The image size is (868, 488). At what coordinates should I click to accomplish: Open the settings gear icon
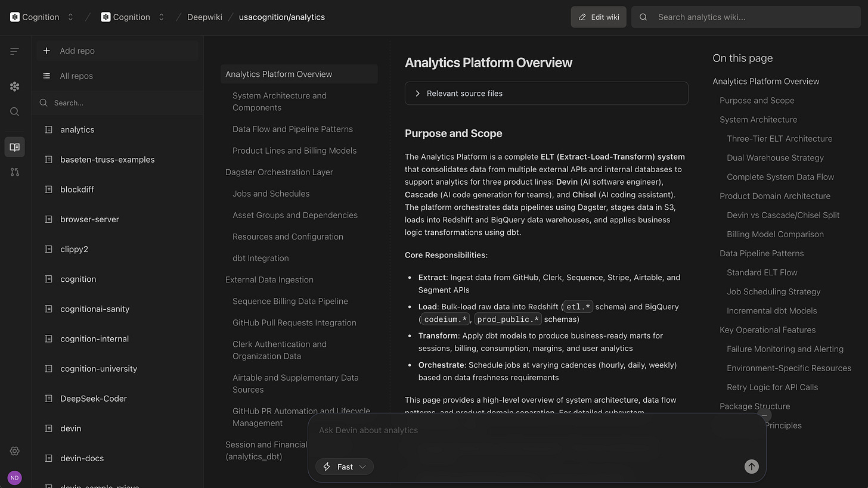click(x=15, y=451)
